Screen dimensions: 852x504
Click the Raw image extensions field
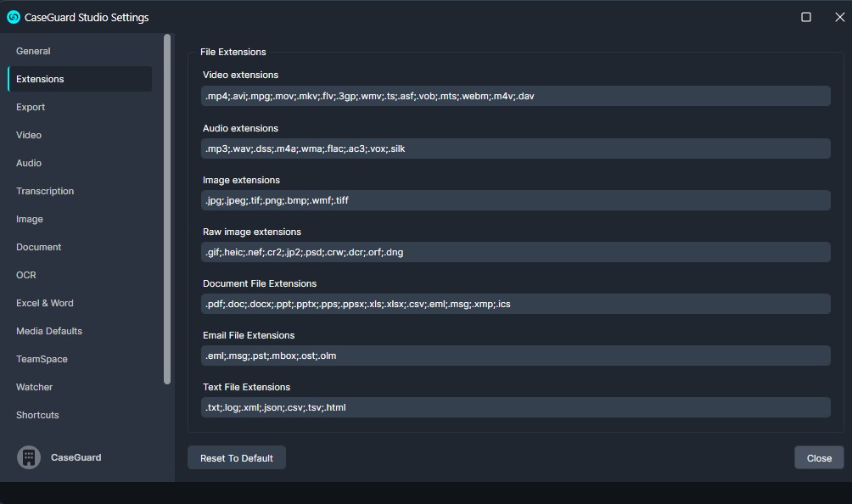(x=516, y=252)
